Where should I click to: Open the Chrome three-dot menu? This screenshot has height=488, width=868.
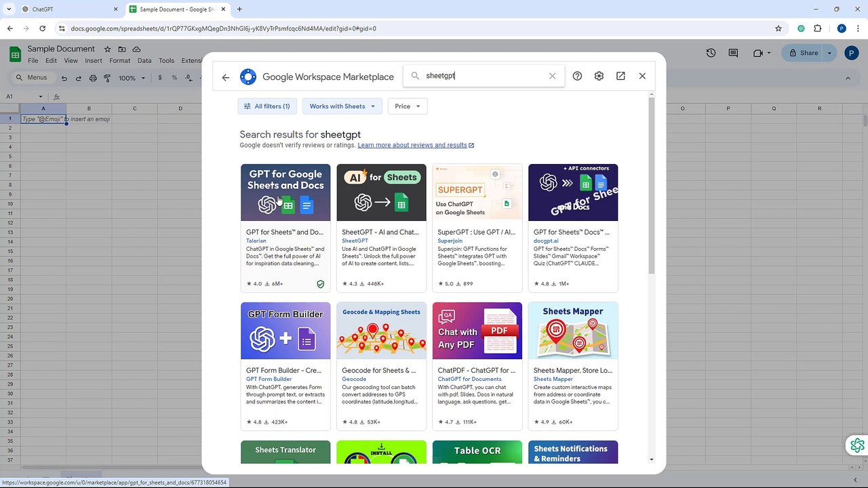857,28
